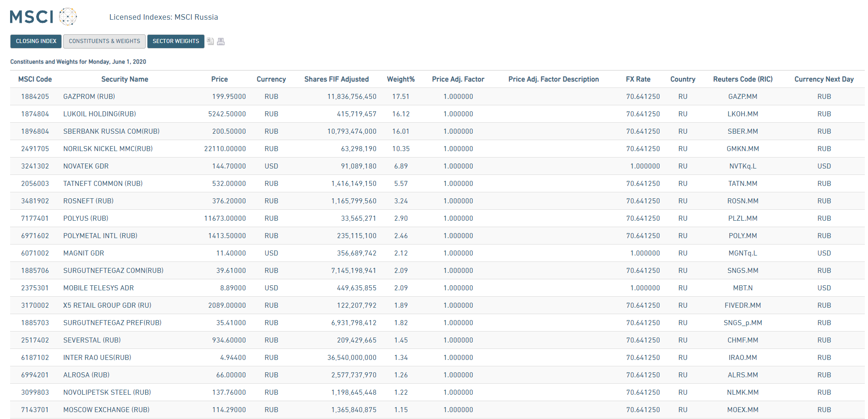
Task: Click the Licensed Indexes: MSCI Russia title
Action: click(x=164, y=17)
